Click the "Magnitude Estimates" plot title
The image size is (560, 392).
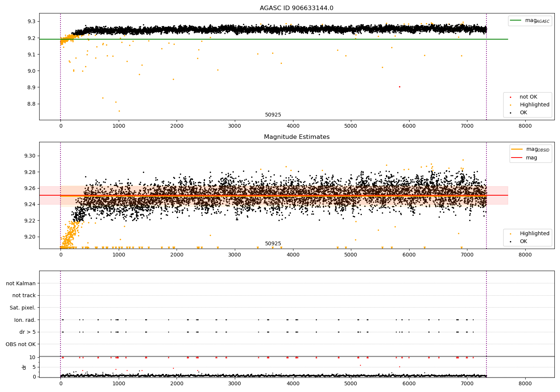click(296, 137)
